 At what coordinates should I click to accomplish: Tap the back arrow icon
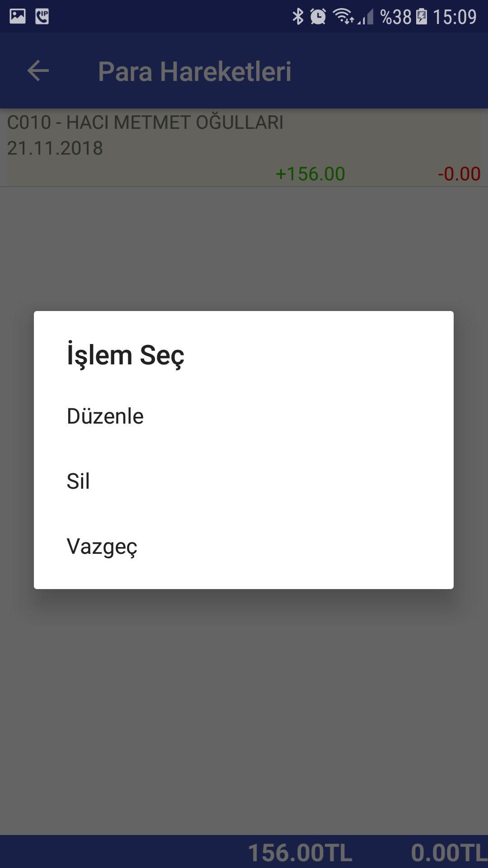click(x=38, y=71)
